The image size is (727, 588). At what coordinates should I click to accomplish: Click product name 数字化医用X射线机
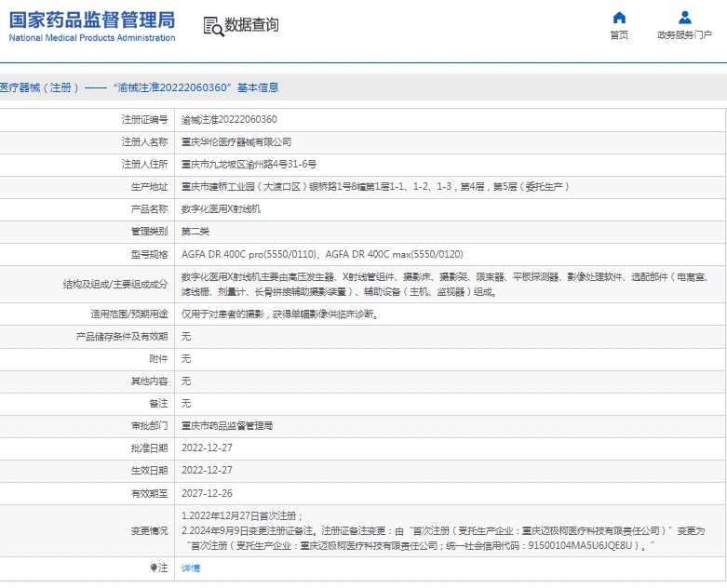(x=221, y=209)
